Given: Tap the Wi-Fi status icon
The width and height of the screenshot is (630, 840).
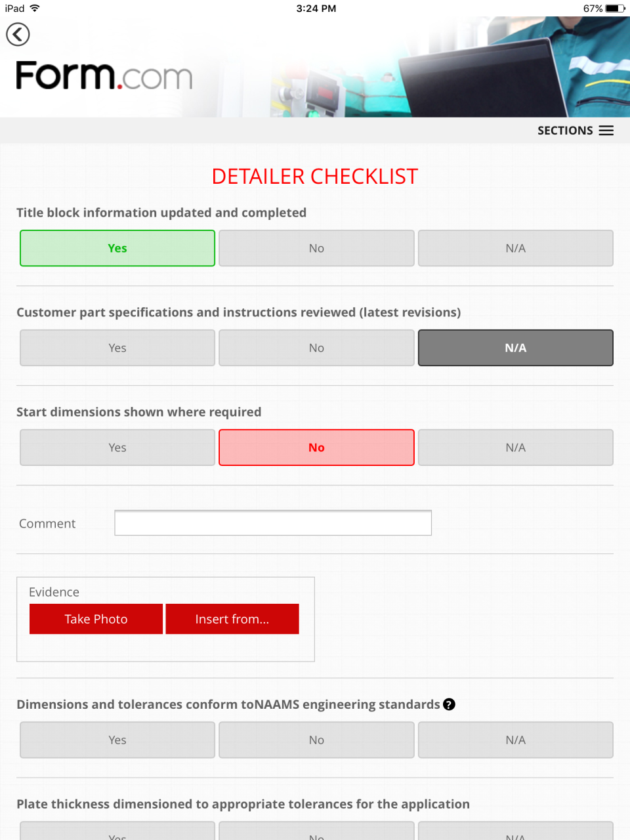Looking at the screenshot, I should (35, 8).
